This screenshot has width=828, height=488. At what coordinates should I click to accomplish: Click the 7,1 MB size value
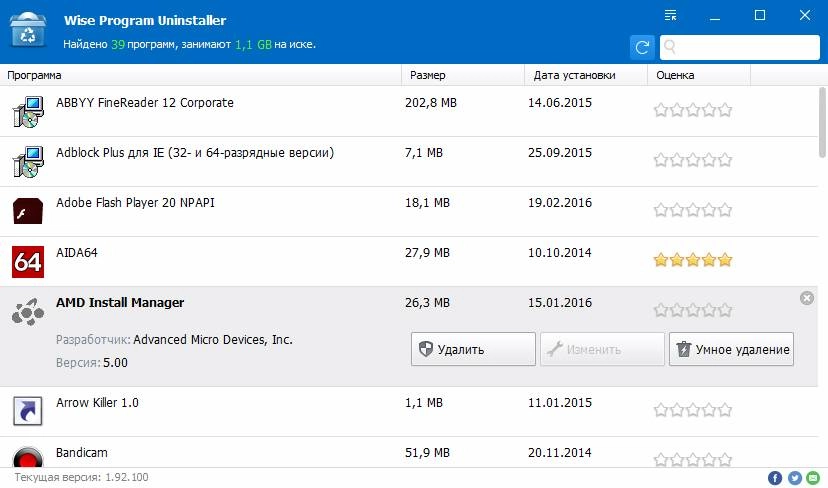click(424, 153)
